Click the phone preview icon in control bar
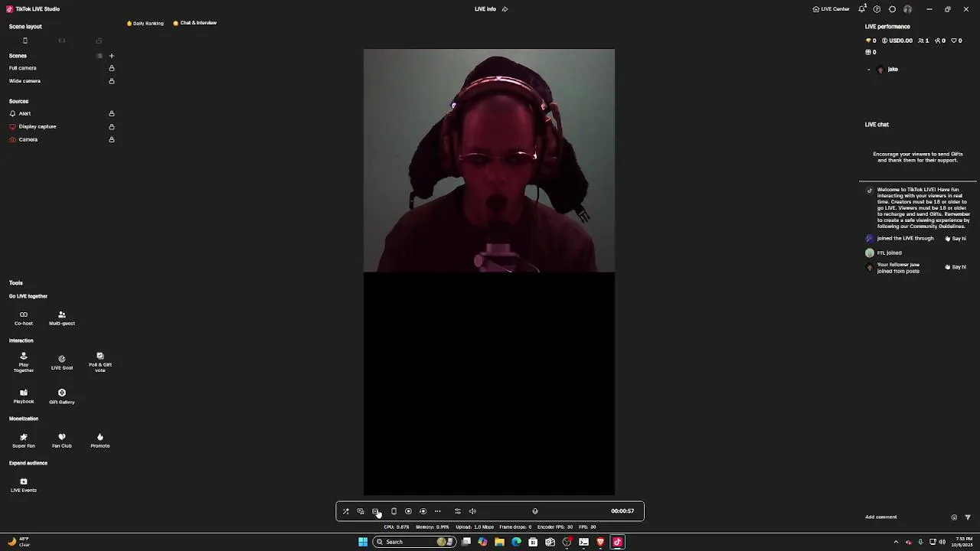 pyautogui.click(x=394, y=511)
